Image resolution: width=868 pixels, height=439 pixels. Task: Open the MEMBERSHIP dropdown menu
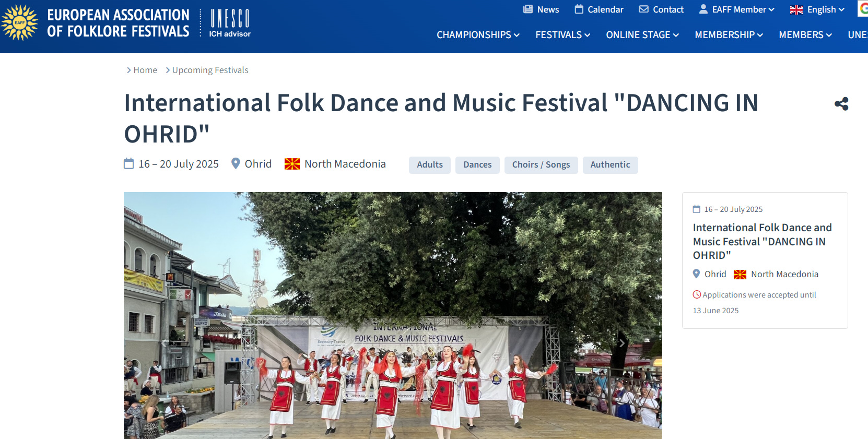pyautogui.click(x=729, y=35)
